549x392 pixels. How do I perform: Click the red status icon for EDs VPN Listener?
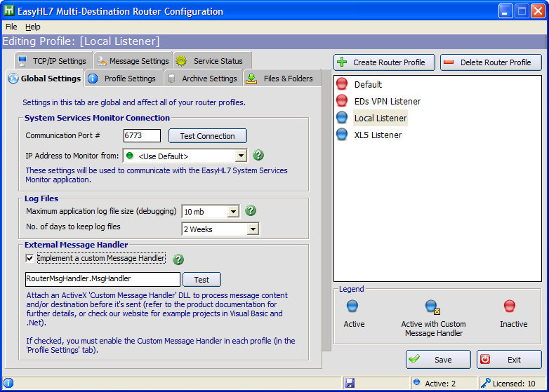[x=342, y=101]
